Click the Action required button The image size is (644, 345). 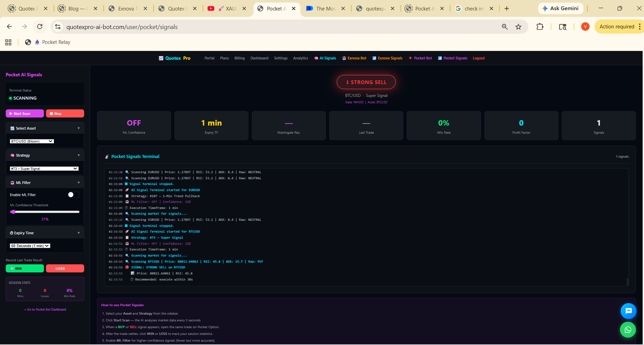[x=617, y=27]
